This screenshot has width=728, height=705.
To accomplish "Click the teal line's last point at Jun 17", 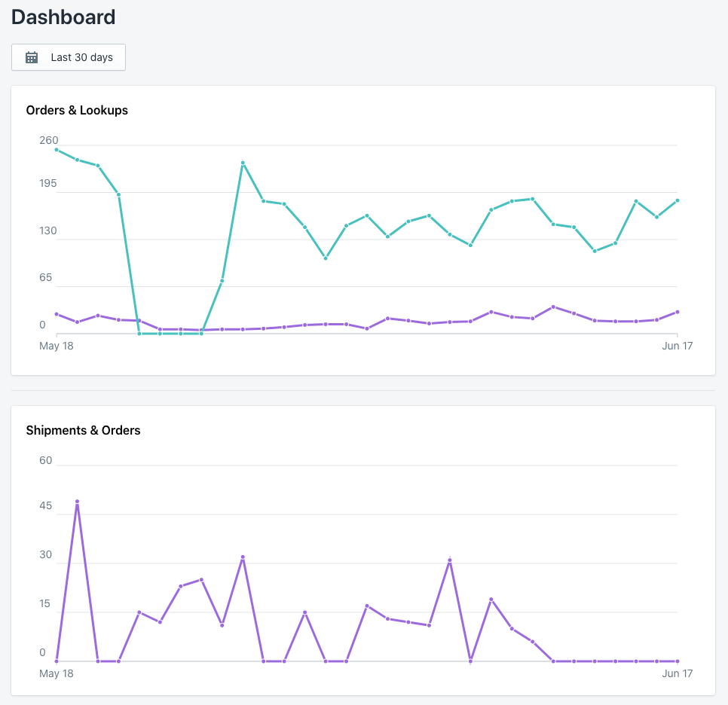I will click(x=678, y=200).
